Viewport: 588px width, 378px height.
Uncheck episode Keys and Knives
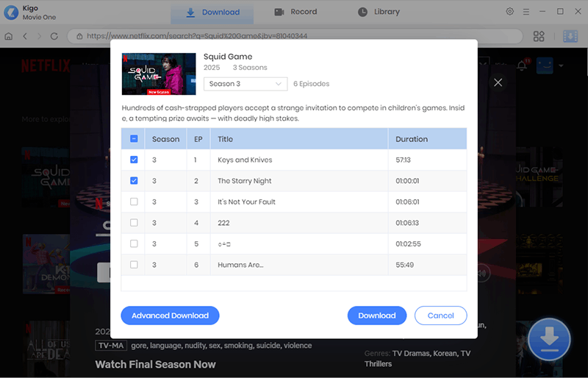pyautogui.click(x=134, y=160)
